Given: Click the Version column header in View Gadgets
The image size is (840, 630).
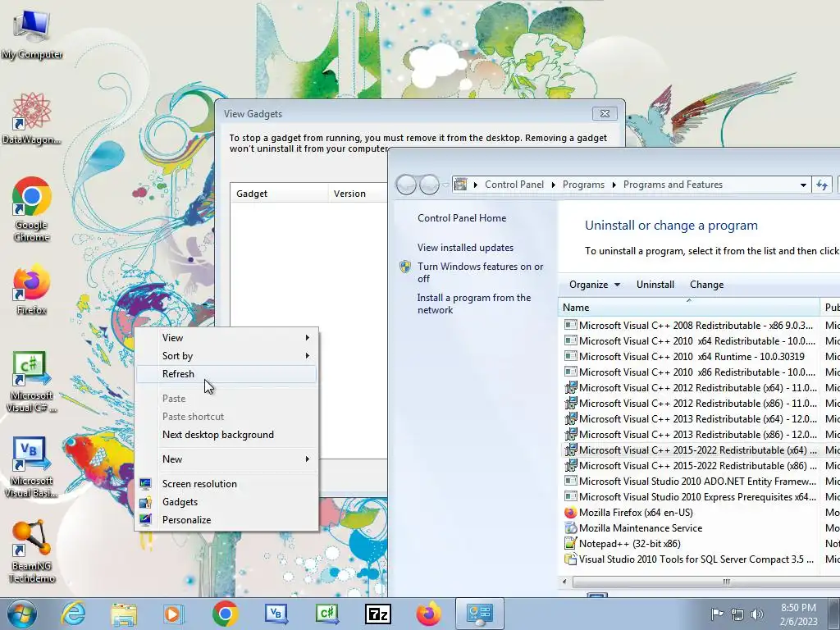Looking at the screenshot, I should click(x=358, y=194).
